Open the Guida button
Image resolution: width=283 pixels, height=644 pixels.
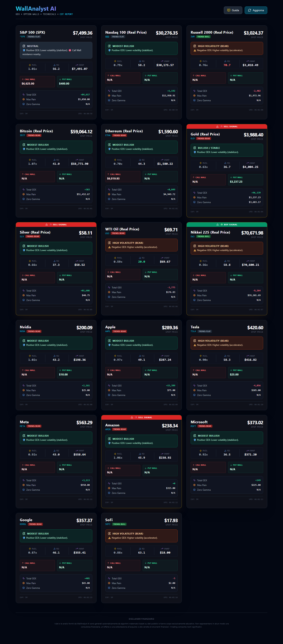(233, 10)
